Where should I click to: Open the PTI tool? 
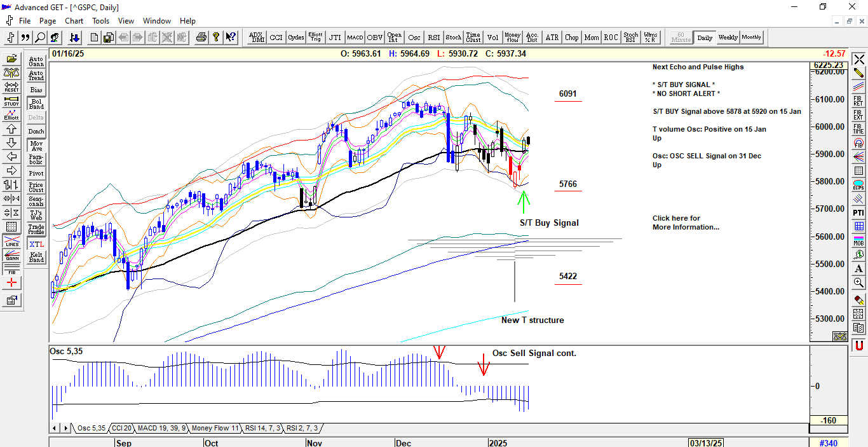[x=858, y=212]
